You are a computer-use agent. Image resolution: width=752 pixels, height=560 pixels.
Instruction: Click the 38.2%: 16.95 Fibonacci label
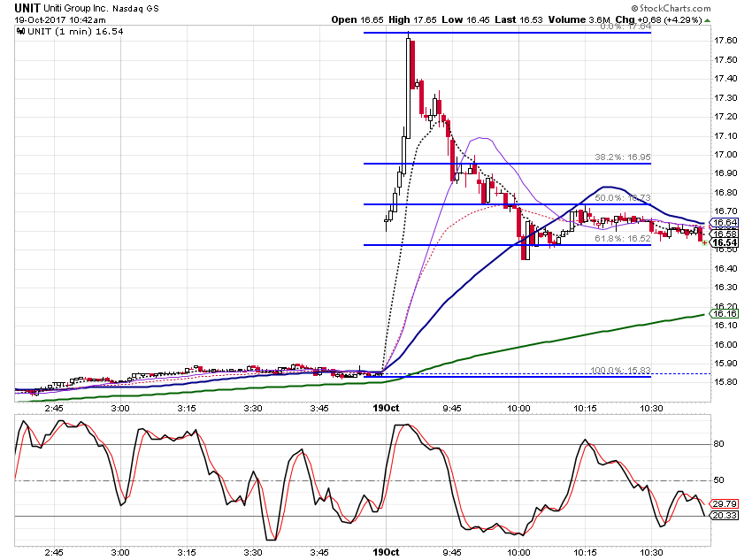click(x=623, y=157)
